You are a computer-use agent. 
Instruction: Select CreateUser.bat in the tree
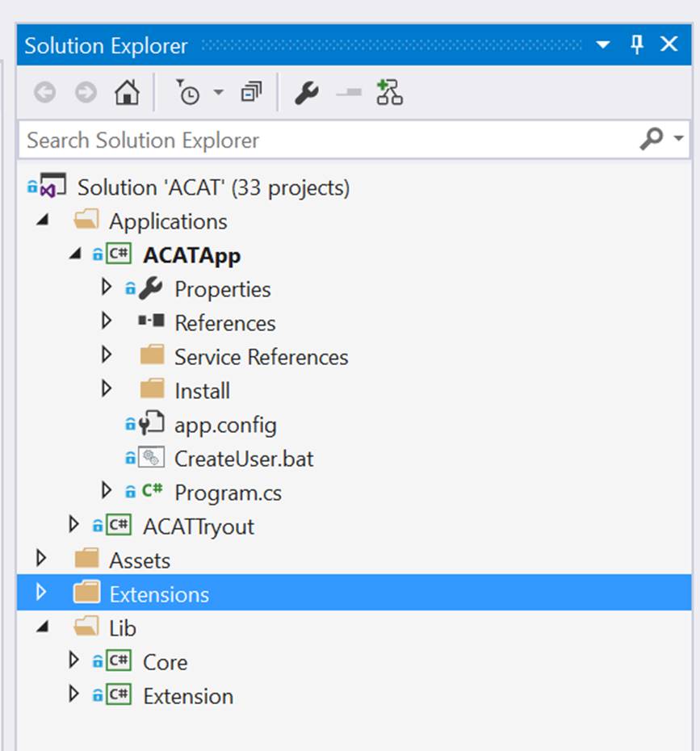[243, 459]
